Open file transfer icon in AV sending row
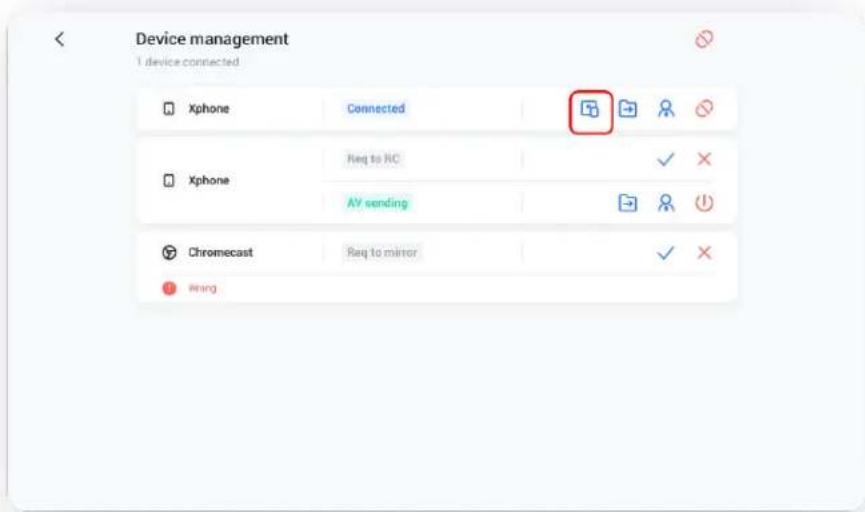This screenshot has height=512, width=865. (x=628, y=203)
